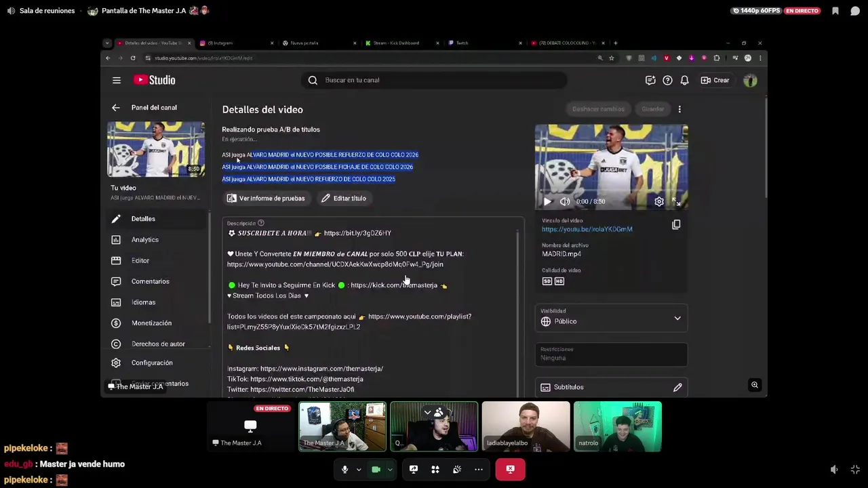Image resolution: width=868 pixels, height=488 pixels.
Task: Open the soundboard in call controls
Action: pos(457,469)
